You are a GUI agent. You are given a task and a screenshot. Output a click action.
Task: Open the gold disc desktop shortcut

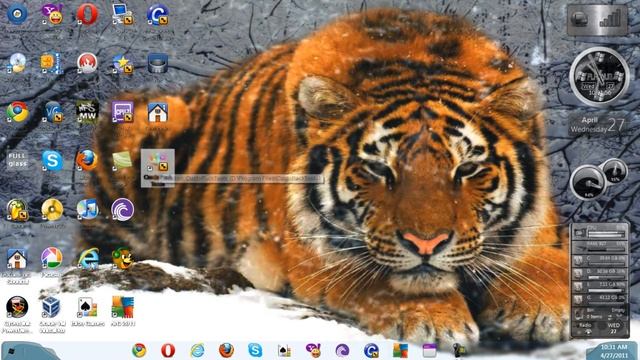click(x=52, y=209)
